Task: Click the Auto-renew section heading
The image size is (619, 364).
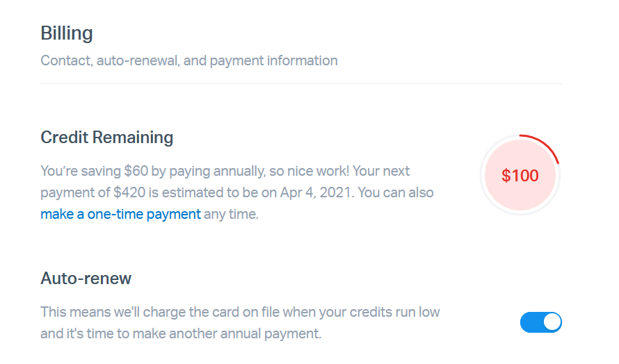Action: (86, 279)
